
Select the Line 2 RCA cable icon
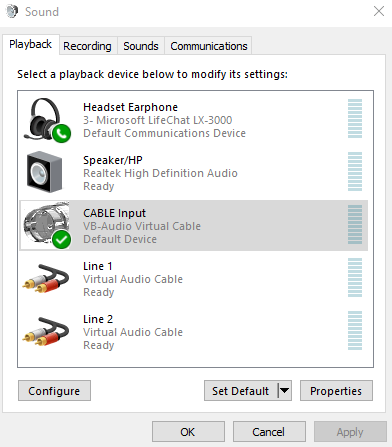[46, 331]
